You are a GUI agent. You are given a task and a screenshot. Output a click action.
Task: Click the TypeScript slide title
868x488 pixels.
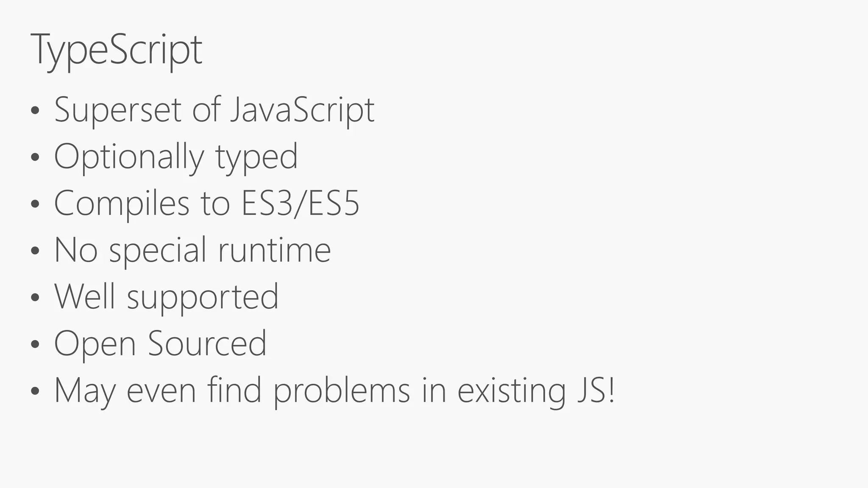[x=117, y=51]
